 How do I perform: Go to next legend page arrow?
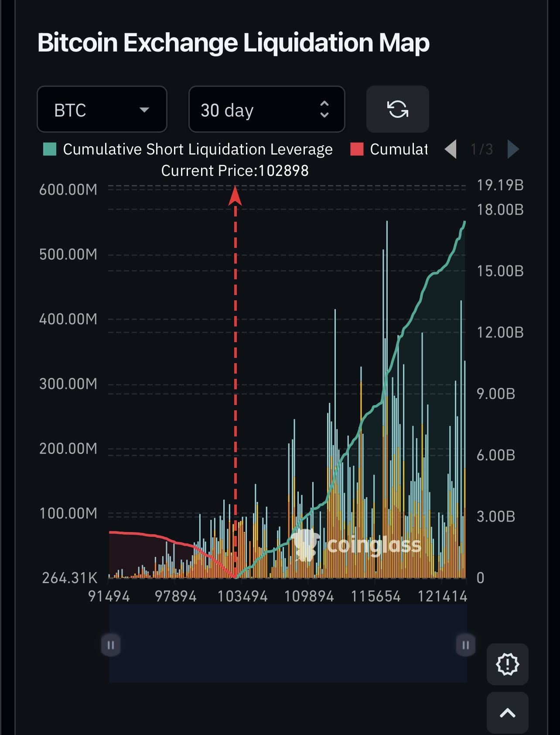(x=513, y=149)
